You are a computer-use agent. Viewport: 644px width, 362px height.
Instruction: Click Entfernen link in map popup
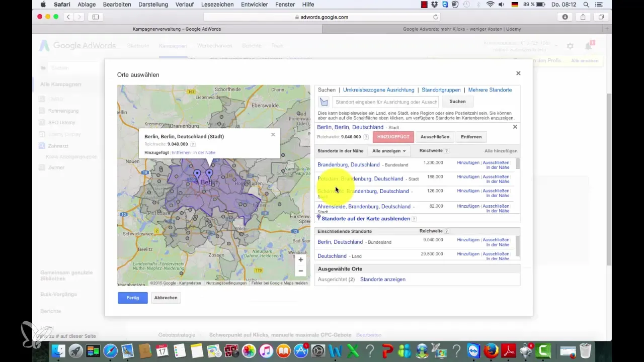(x=181, y=152)
